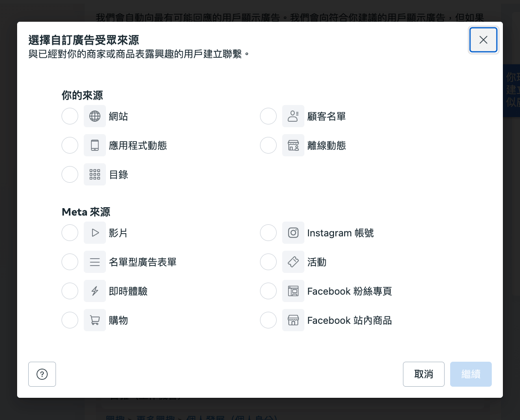Image resolution: width=520 pixels, height=420 pixels.
Task: Choose the Facebook 站內商品 radio option
Action: tap(268, 320)
